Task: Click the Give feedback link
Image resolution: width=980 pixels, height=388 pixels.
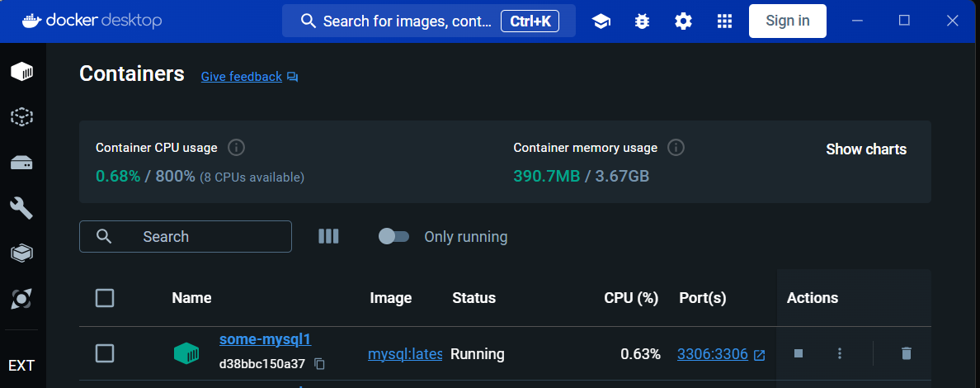Action: pyautogui.click(x=241, y=76)
